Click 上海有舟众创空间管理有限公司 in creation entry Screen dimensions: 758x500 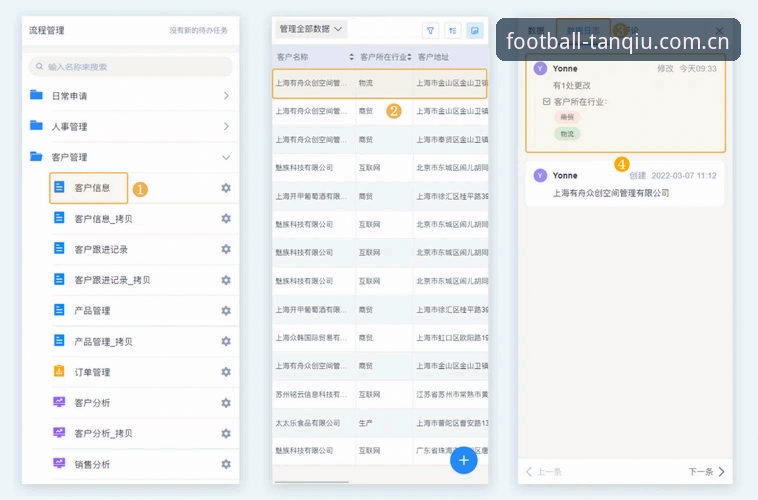[x=611, y=193]
